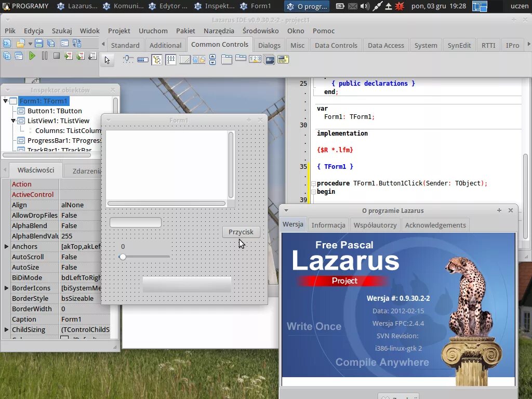The image size is (532, 399).
Task: Click the Przycisk button on Form1
Action: [241, 232]
